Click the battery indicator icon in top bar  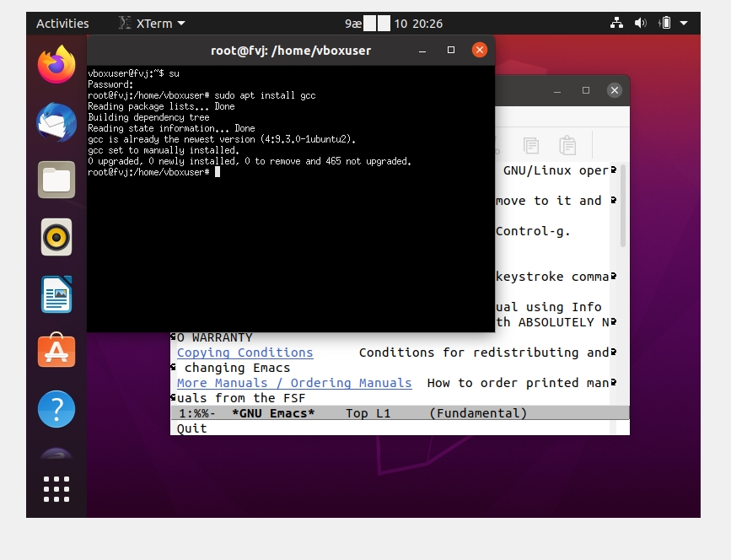pos(664,23)
